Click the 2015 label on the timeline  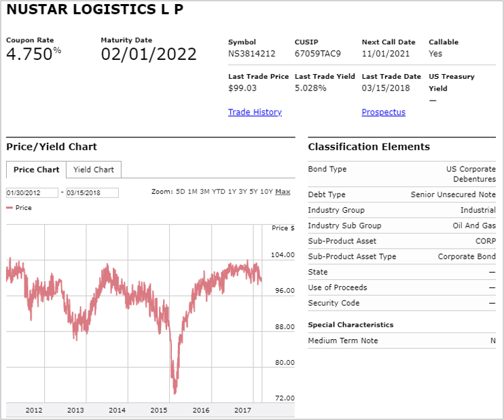(x=159, y=410)
